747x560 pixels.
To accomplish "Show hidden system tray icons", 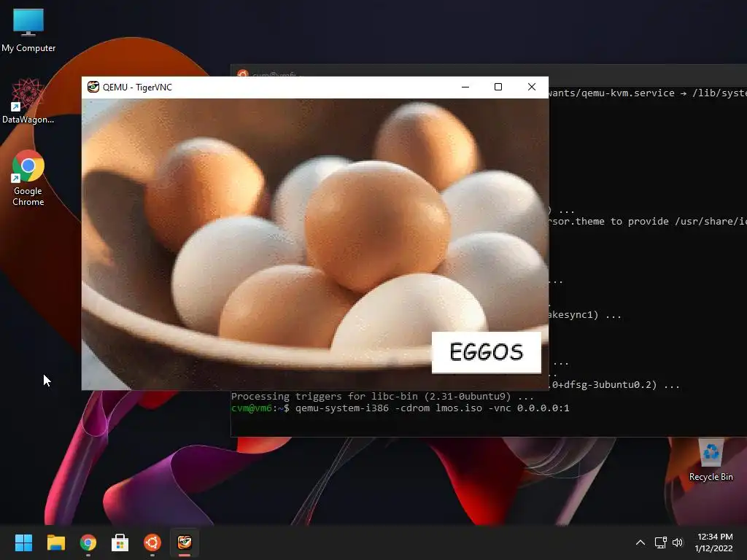I will (640, 542).
